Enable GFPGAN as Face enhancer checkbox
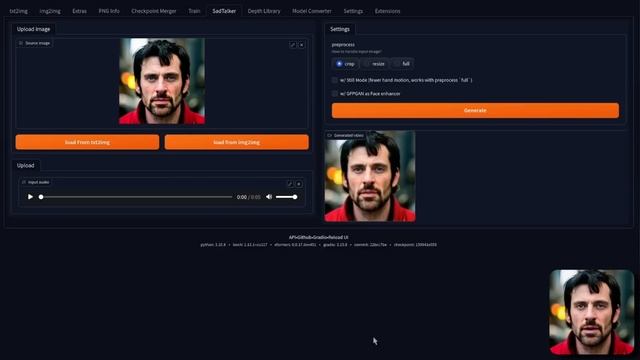640x360 pixels. click(335, 93)
